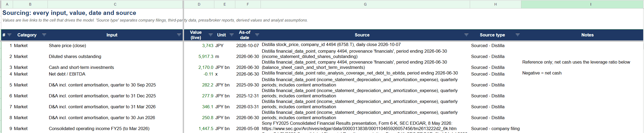The height and width of the screenshot is (133, 644).
Task: Click the Distilla stock_price source cell
Action: [365, 45]
